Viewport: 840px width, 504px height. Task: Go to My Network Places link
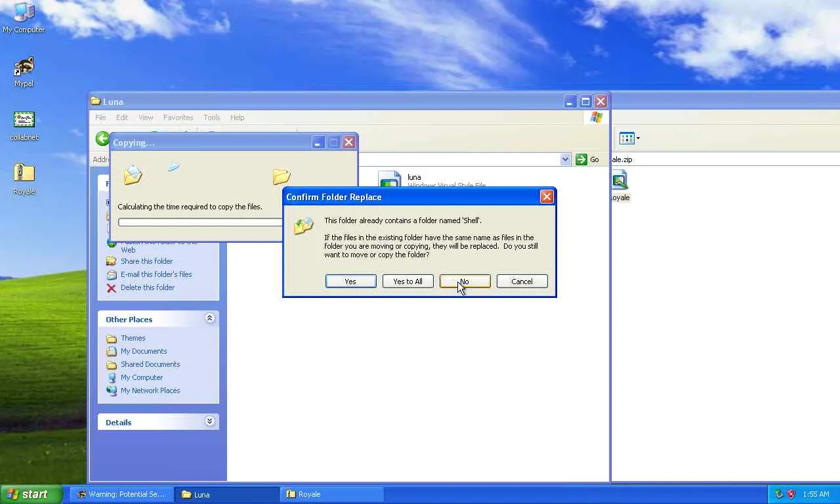click(150, 390)
